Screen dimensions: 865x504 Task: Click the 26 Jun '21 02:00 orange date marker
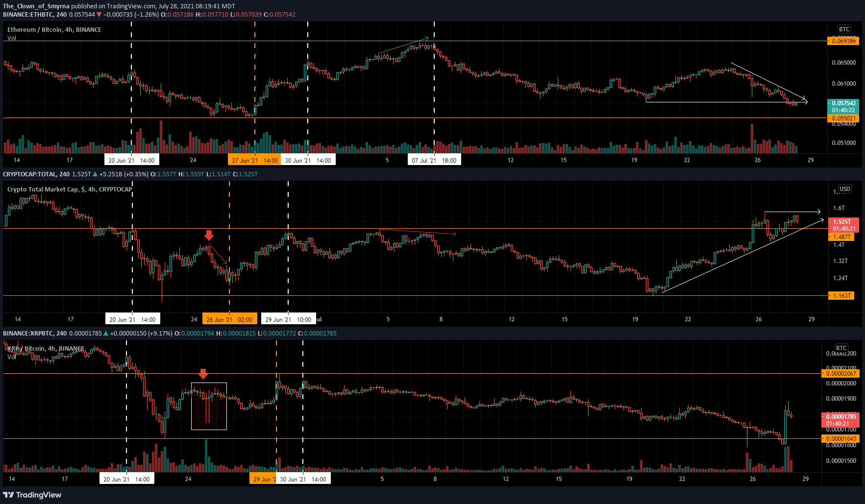point(229,319)
